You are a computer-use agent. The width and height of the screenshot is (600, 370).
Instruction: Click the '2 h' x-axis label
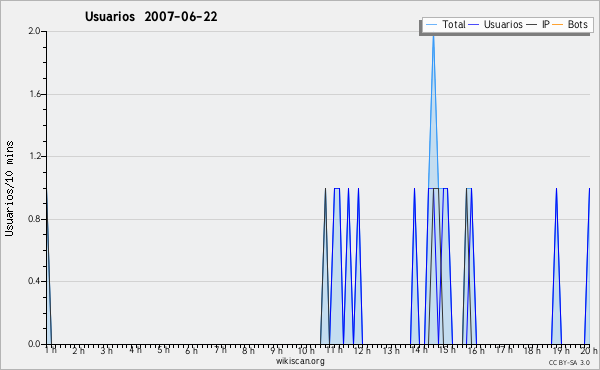point(78,350)
